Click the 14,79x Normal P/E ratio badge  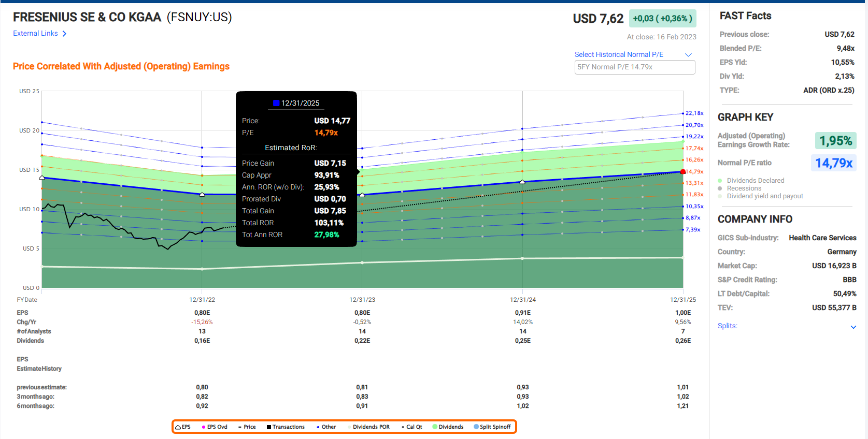(833, 163)
